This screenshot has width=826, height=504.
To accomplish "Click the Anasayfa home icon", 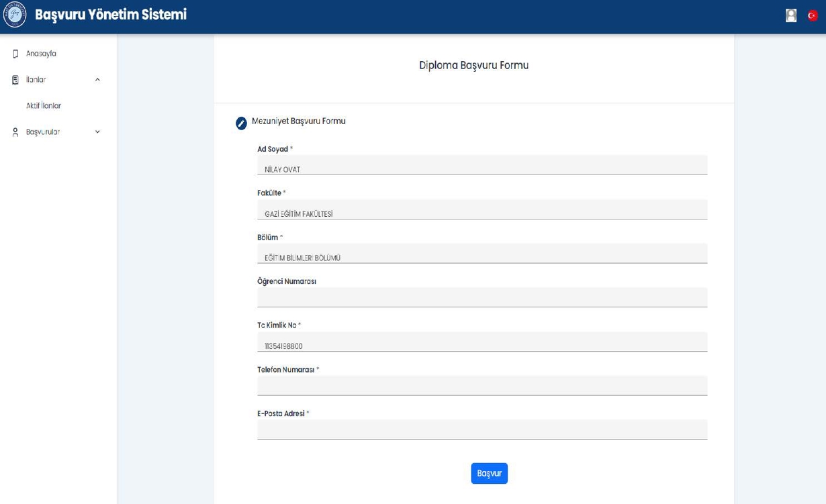I will [15, 54].
